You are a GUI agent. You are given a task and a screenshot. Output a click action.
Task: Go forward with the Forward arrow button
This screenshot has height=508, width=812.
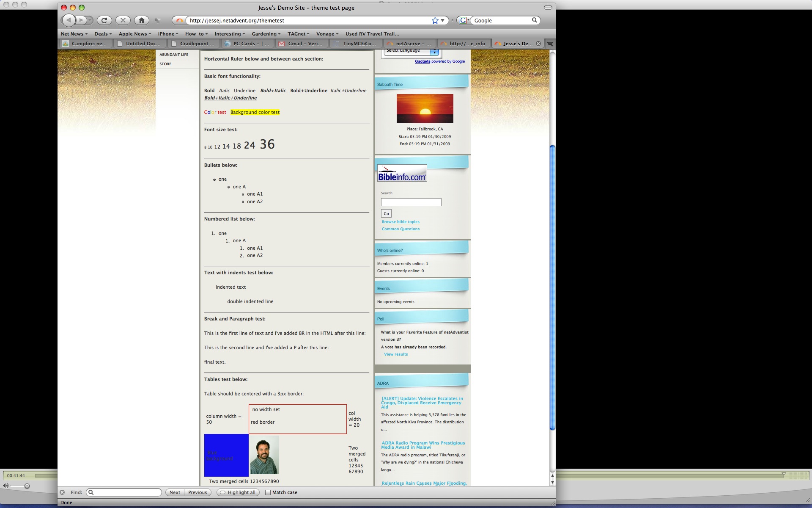81,20
